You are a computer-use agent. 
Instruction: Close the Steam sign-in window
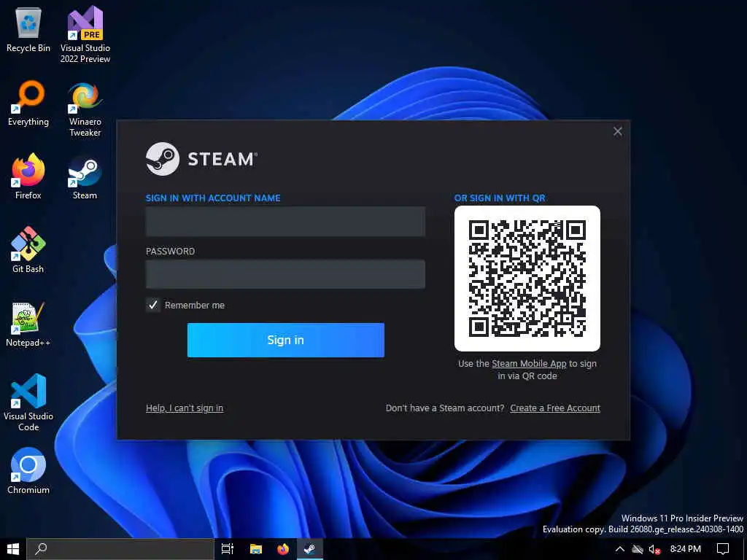coord(617,131)
